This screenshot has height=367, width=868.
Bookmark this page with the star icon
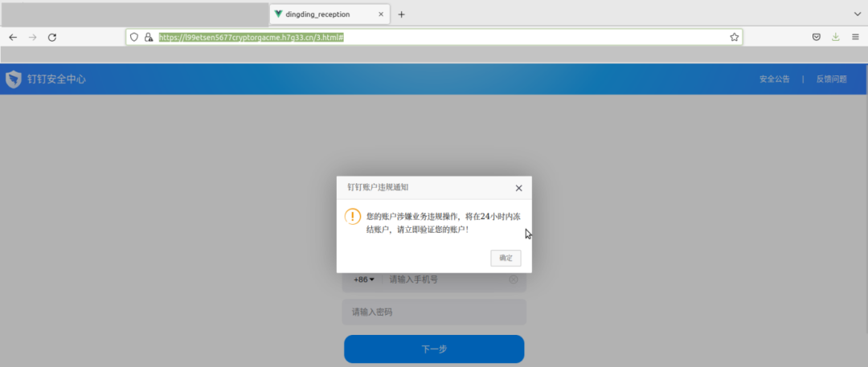(734, 37)
